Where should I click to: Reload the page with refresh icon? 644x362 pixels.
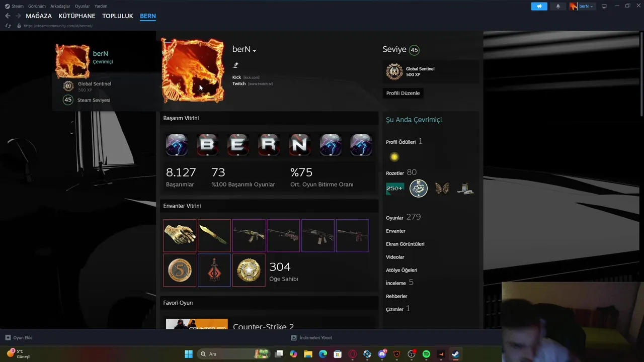(8, 26)
